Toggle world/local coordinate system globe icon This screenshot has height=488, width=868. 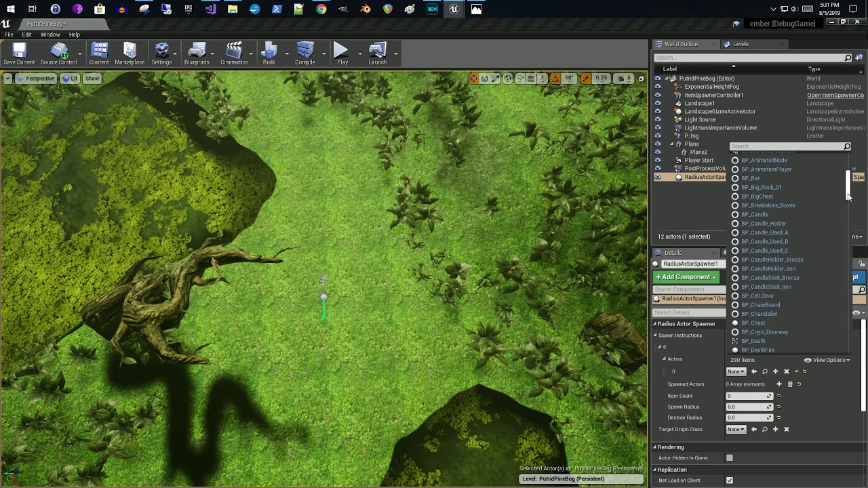tap(508, 79)
